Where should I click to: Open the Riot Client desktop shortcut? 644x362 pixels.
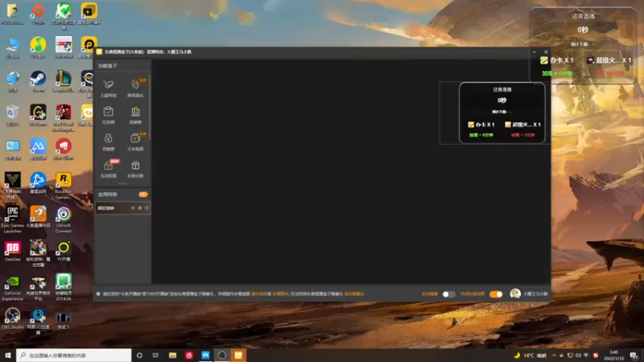(x=64, y=150)
